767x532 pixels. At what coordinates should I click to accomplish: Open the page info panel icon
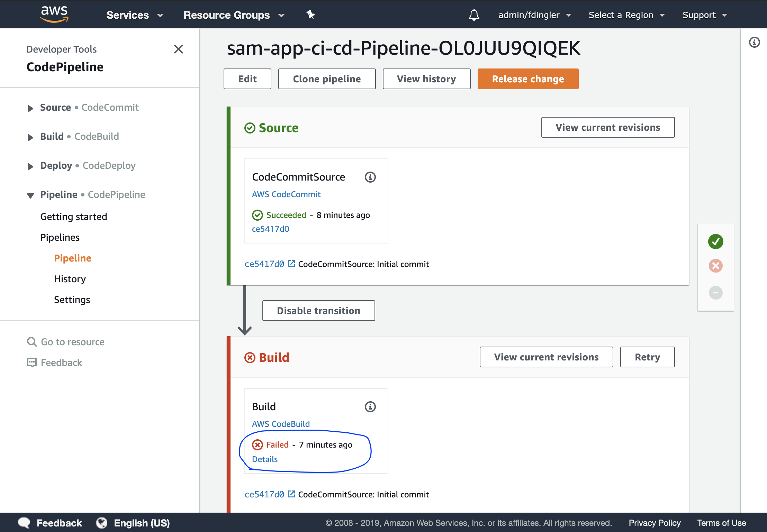(x=755, y=42)
